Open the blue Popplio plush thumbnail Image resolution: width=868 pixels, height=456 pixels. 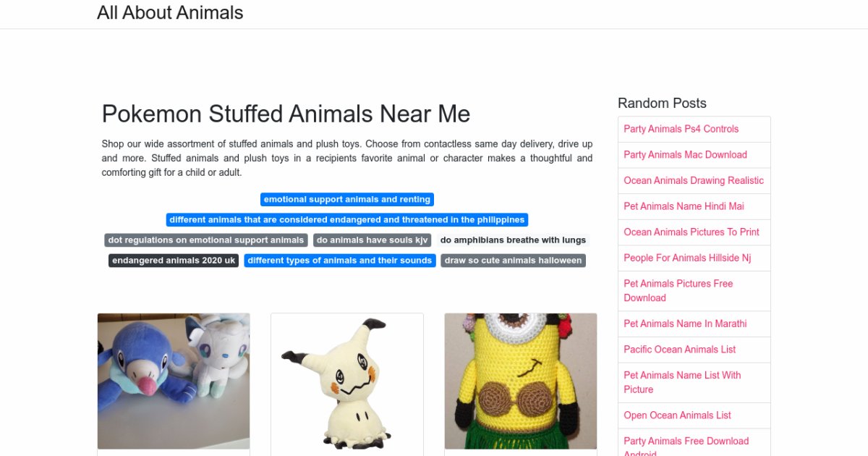[x=174, y=381]
